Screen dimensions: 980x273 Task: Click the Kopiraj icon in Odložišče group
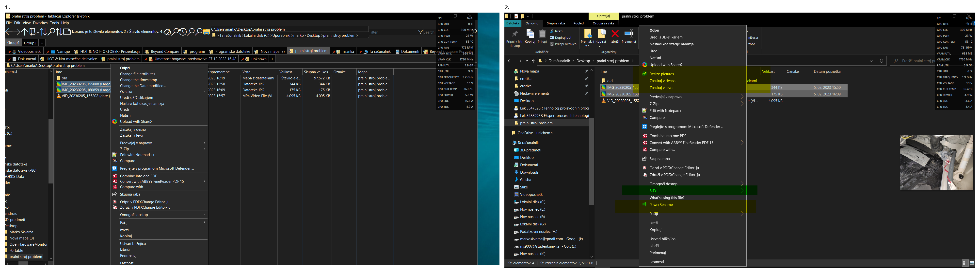(x=530, y=34)
